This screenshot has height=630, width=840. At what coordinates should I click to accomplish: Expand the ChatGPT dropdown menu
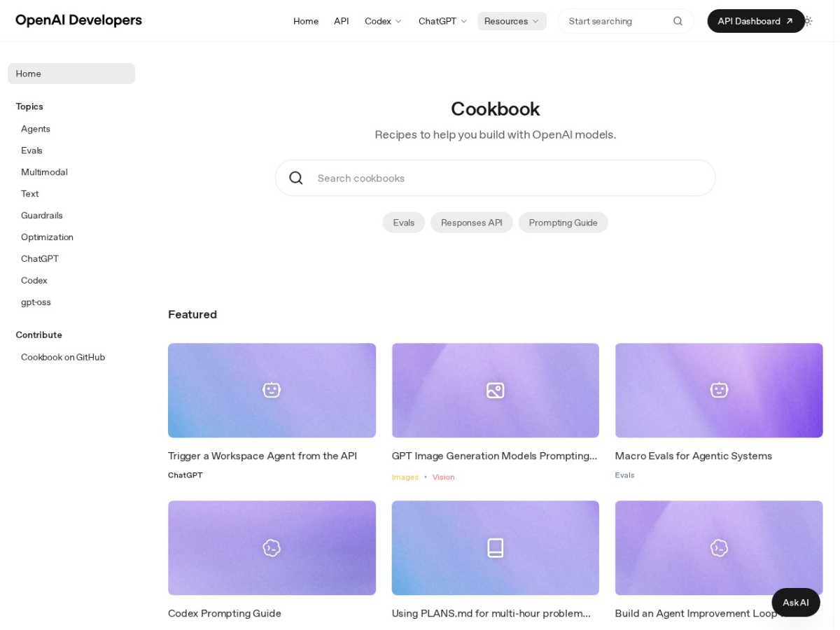click(x=442, y=21)
